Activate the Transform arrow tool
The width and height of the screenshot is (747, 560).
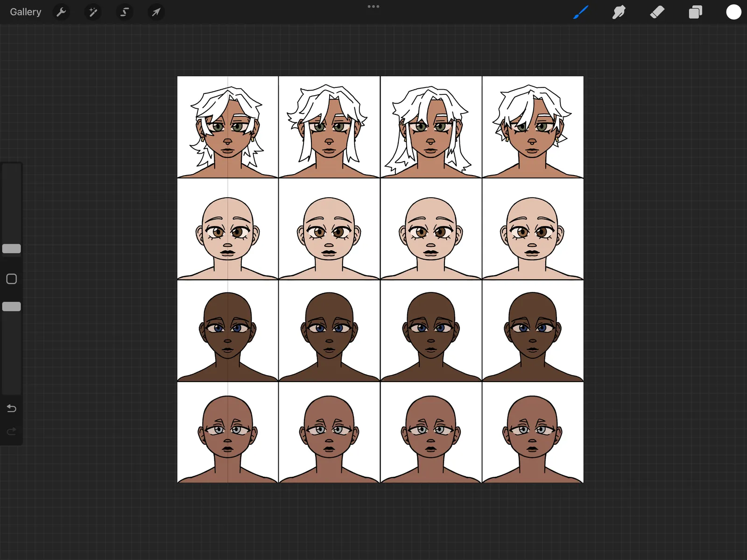click(x=156, y=12)
